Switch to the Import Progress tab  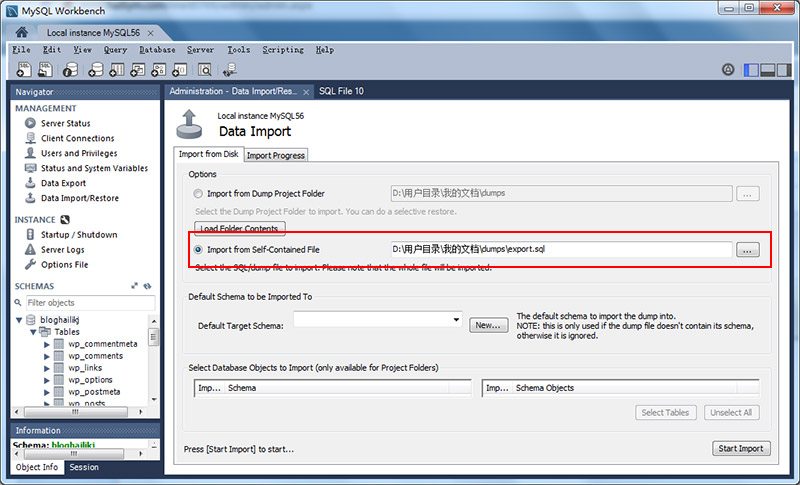(276, 156)
